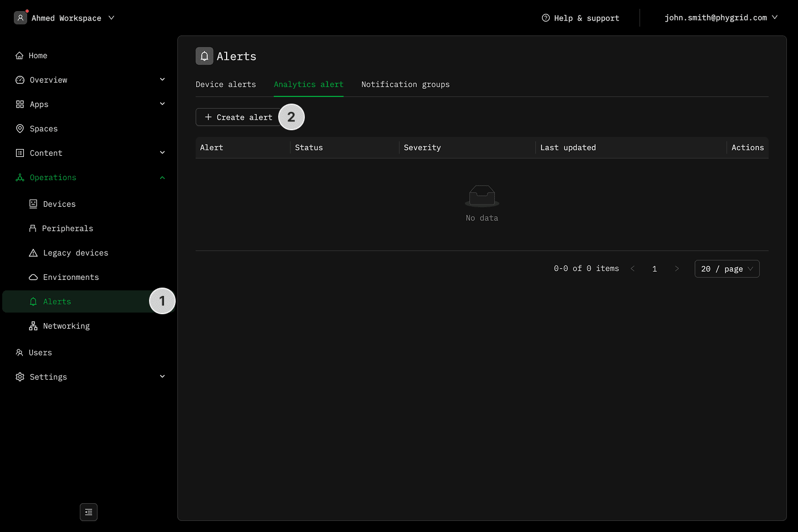Open Help & support link
This screenshot has height=532, width=798.
[580, 18]
